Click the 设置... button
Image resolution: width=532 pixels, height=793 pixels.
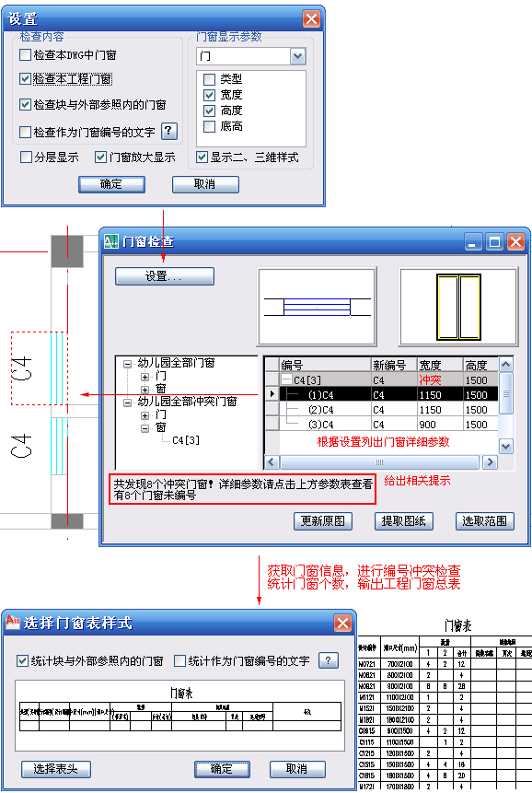click(x=165, y=276)
